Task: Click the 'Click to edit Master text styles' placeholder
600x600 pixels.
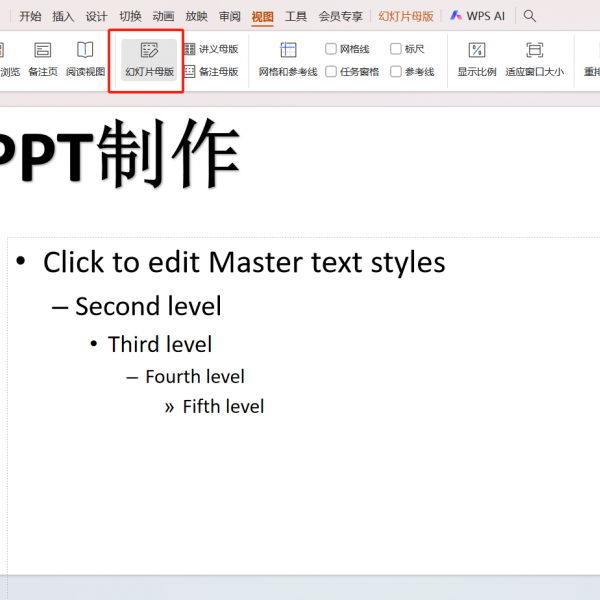Action: click(x=244, y=263)
